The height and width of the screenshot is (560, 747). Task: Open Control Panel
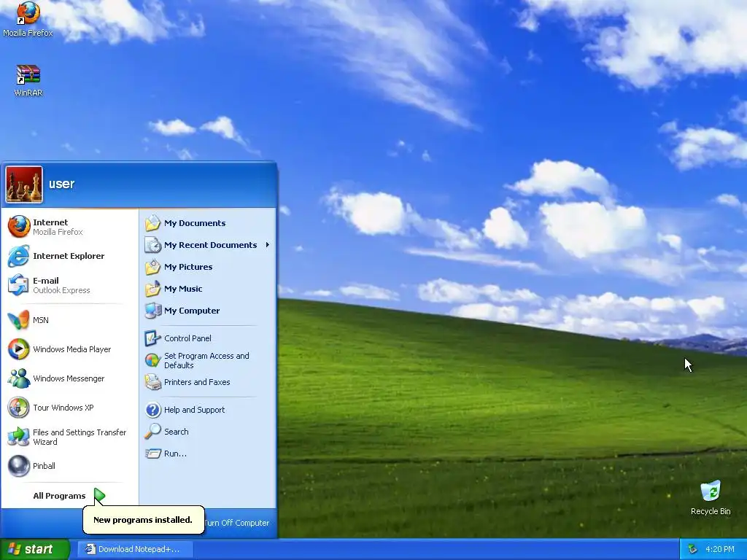pos(208,338)
